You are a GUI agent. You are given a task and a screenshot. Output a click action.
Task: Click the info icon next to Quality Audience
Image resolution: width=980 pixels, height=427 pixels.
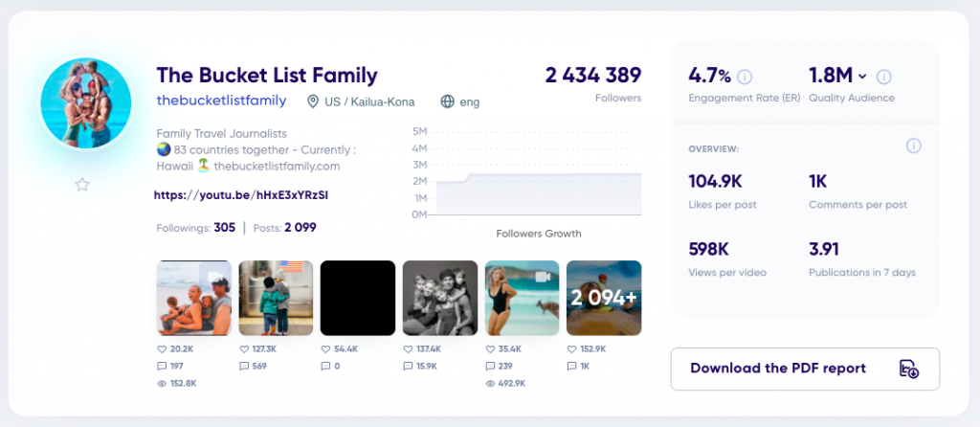click(x=883, y=77)
